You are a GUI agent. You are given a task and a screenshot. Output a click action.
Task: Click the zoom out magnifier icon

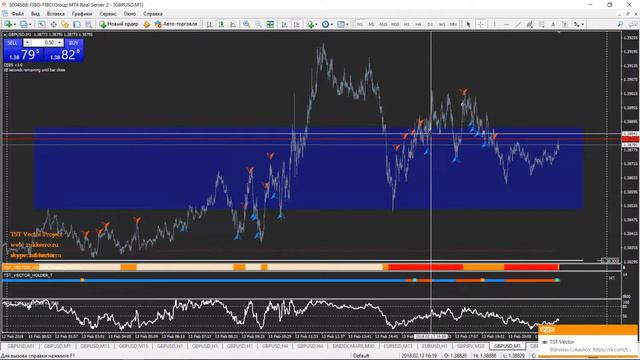[258, 24]
